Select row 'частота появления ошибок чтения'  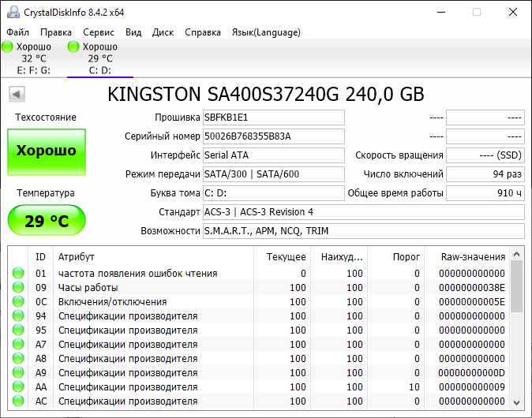coord(259,273)
